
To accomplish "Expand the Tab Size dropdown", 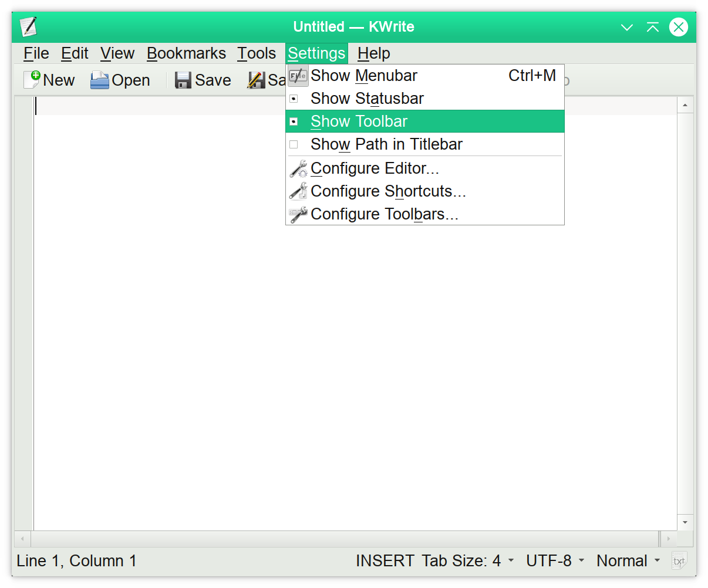I will (468, 561).
